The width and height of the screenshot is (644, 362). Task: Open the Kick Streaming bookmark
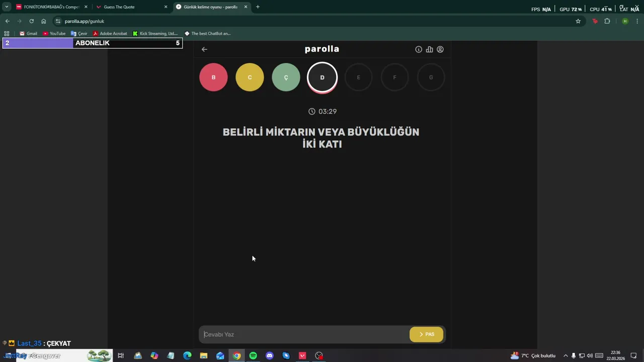pyautogui.click(x=155, y=34)
